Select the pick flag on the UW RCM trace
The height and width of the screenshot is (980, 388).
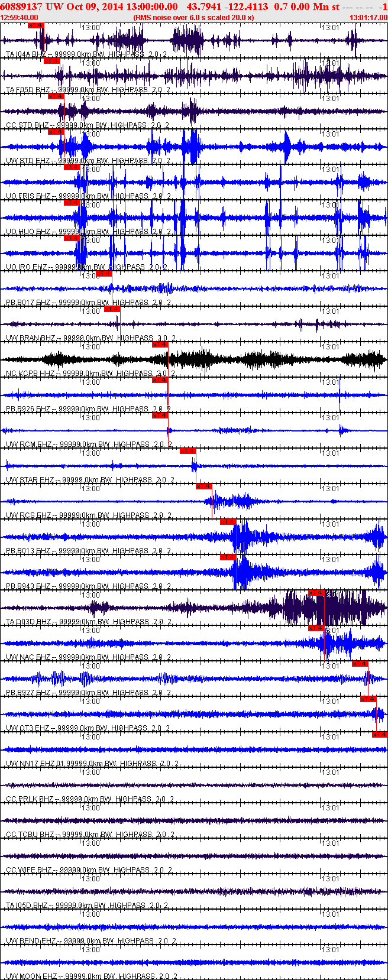click(160, 416)
